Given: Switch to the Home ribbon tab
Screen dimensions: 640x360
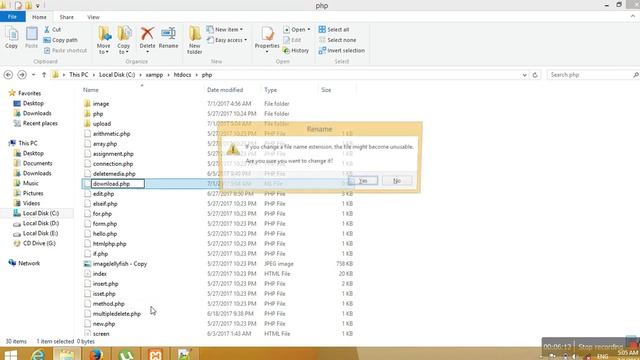Looking at the screenshot, I should tap(39, 17).
